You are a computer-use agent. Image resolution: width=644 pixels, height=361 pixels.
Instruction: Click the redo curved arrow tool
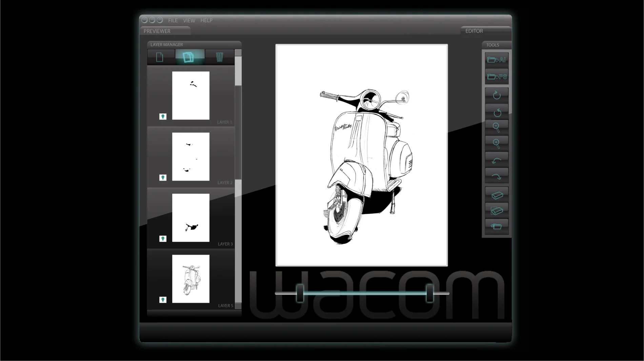pos(497,176)
